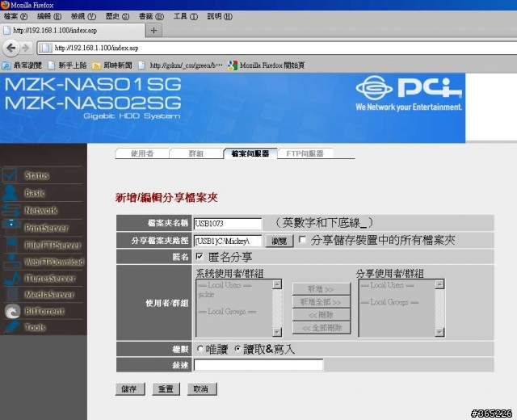Enable 分享儲存裝置中的所有檔案夾 checkbox
517x420 pixels.
point(302,239)
